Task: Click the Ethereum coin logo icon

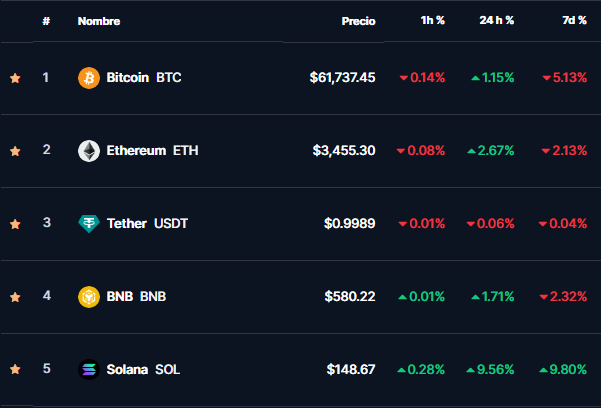Action: pos(89,150)
